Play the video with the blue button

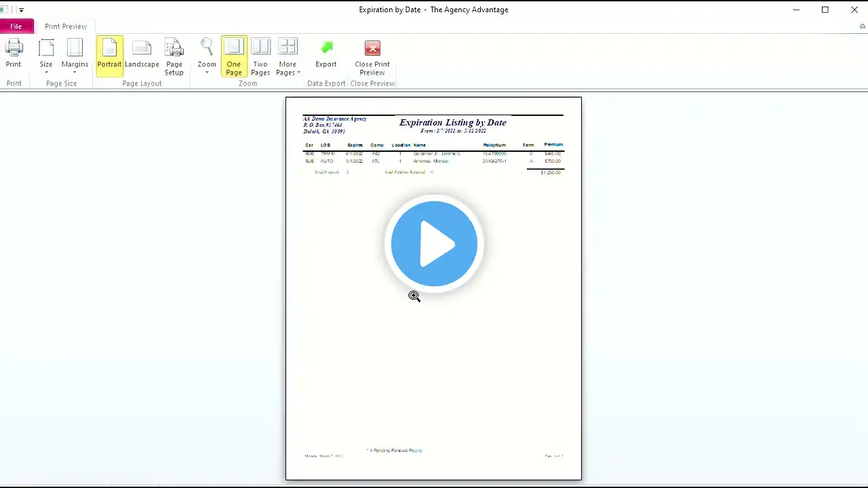pyautogui.click(x=434, y=244)
